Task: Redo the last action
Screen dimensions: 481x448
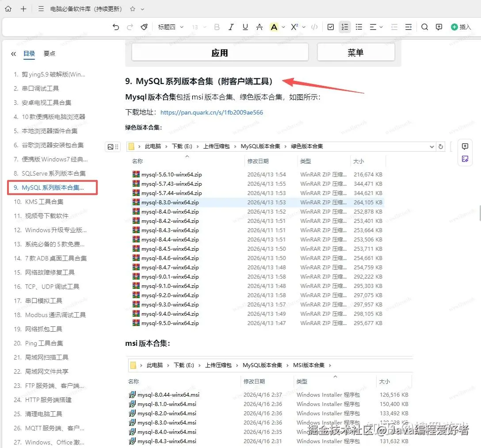Action: (130, 27)
